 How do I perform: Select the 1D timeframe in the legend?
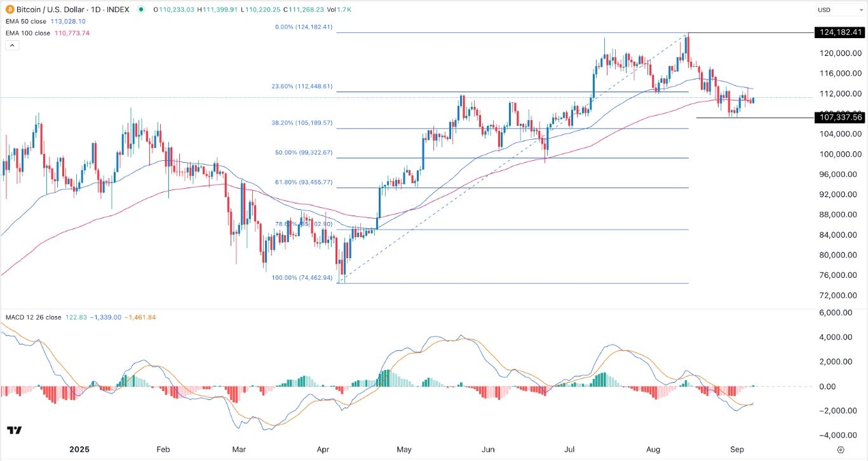97,10
